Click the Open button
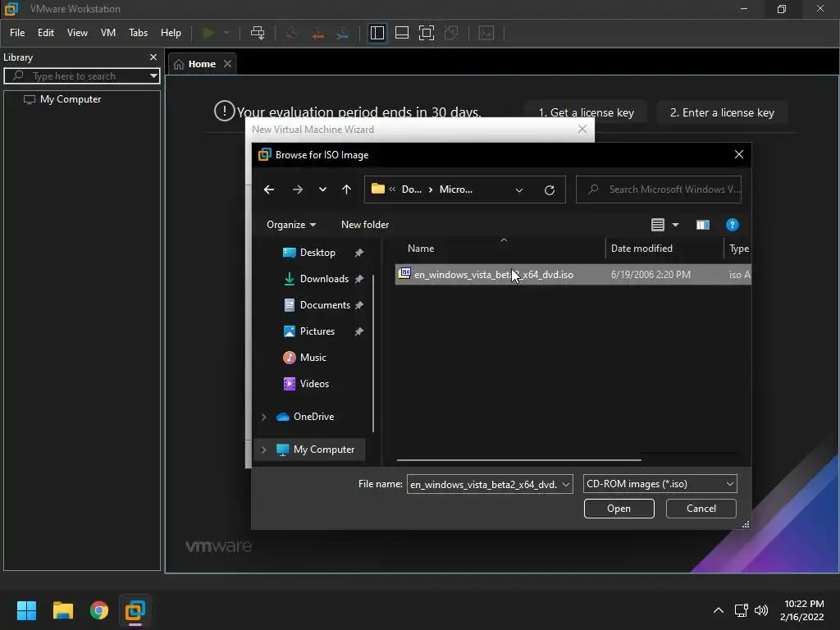 point(619,509)
